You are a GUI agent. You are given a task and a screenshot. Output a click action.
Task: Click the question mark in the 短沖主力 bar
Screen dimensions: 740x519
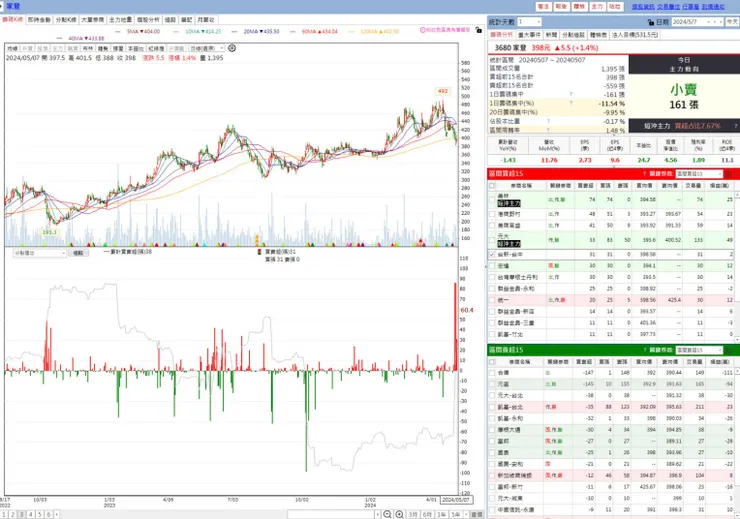(735, 126)
